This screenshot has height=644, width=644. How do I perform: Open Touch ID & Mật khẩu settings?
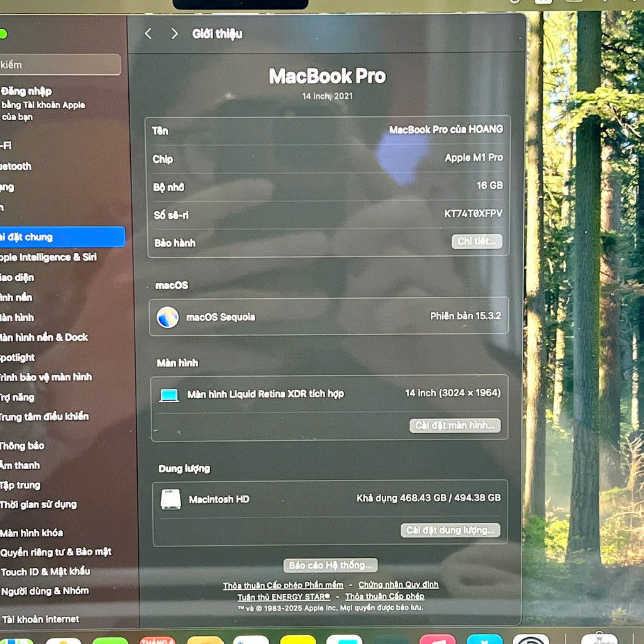[45, 571]
